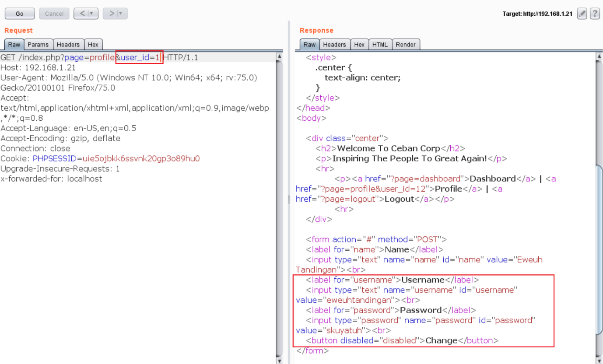Switch to the Request Params tab
This screenshot has height=364, width=603.
click(x=38, y=45)
